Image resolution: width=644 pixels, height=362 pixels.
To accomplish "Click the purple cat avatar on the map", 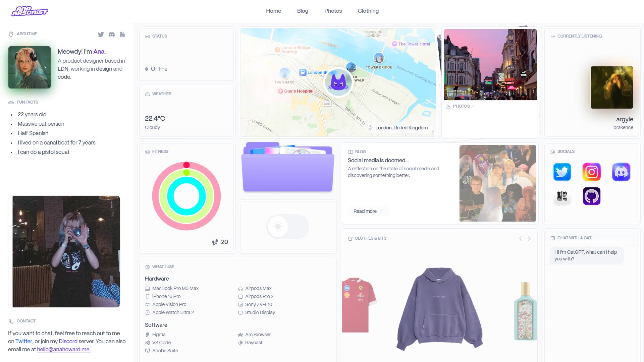I will [x=338, y=82].
